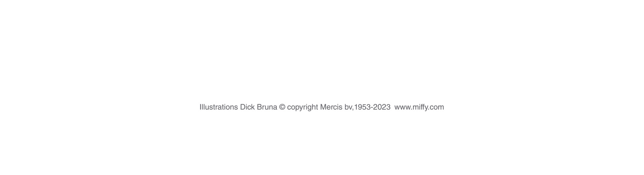Open the www.miffy.com link
The image size is (644, 175).
419,107
